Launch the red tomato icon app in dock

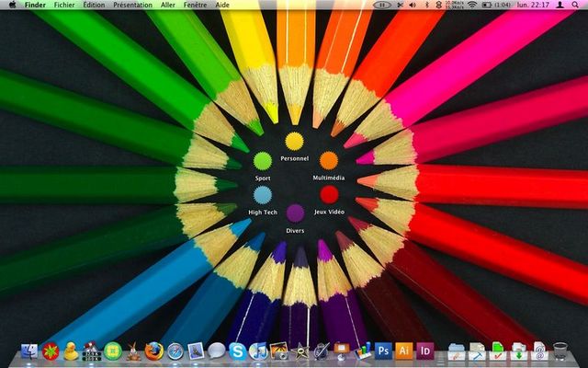(51, 351)
